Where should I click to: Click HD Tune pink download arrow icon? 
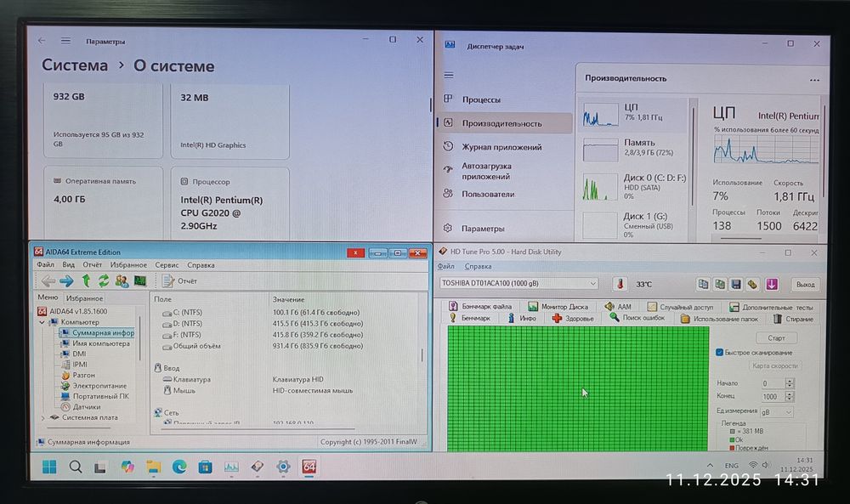point(772,284)
